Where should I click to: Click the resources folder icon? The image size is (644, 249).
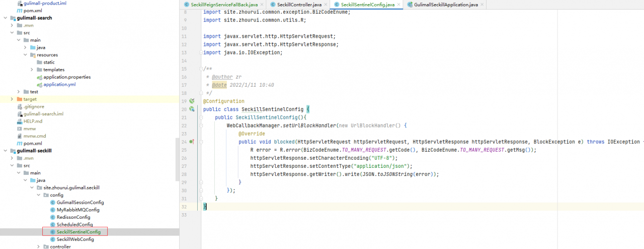33,55
